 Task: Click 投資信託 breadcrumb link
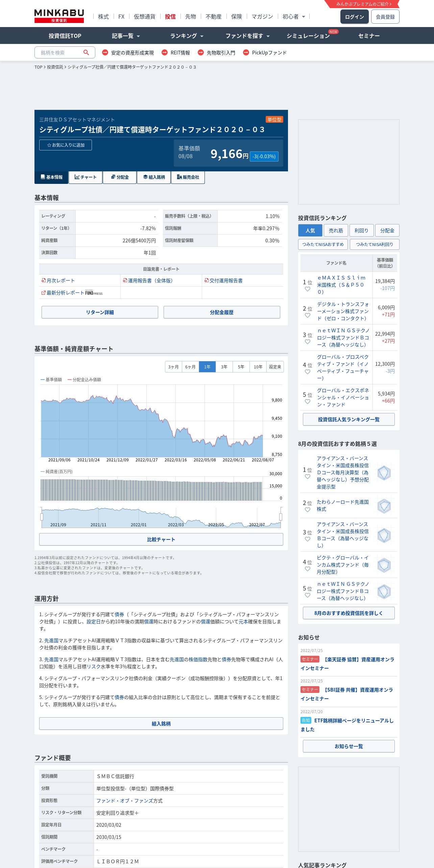[x=55, y=67]
